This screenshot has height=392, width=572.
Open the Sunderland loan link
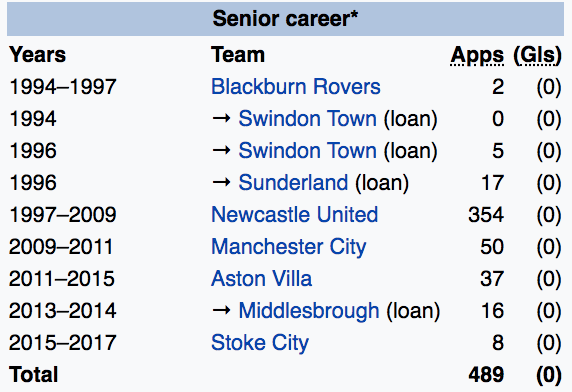tap(293, 183)
